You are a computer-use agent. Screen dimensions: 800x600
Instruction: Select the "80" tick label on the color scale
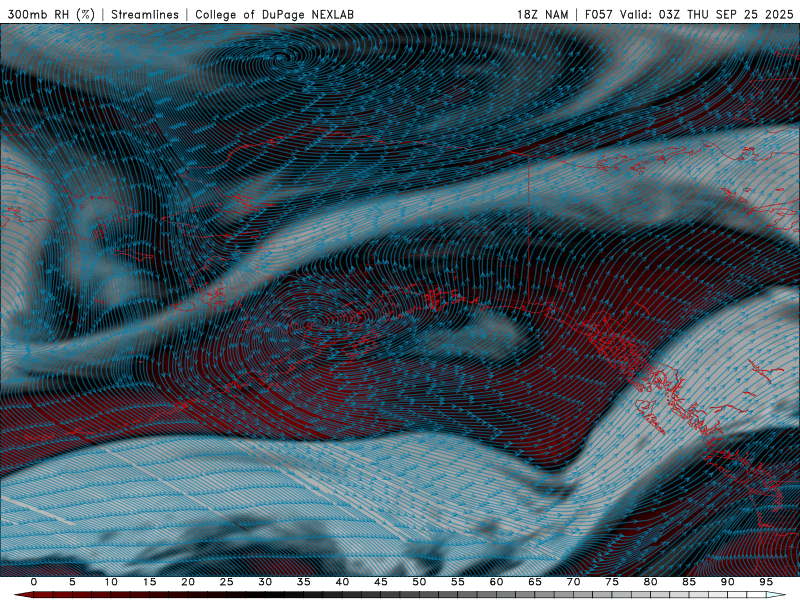pos(650,582)
